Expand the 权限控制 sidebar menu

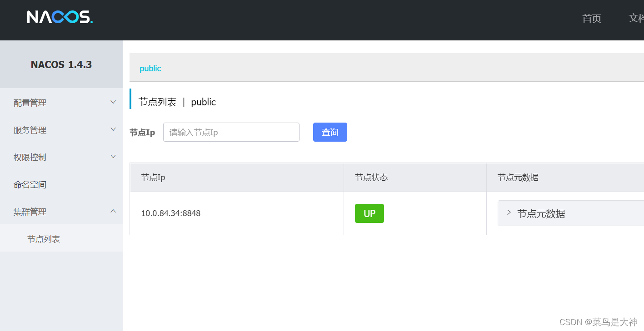click(61, 157)
